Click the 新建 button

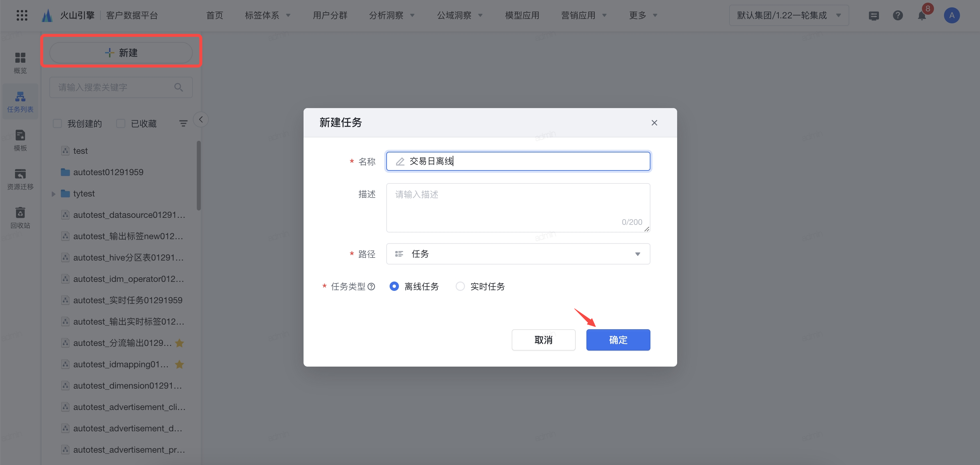coord(121,52)
